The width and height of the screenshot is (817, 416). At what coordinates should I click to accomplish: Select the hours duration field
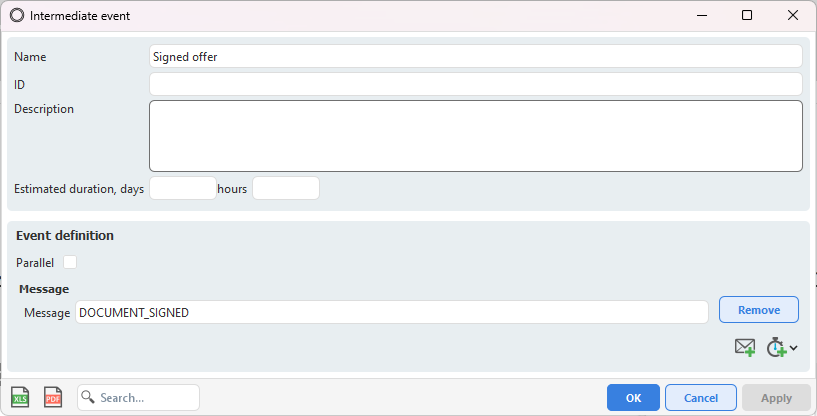[x=286, y=188]
